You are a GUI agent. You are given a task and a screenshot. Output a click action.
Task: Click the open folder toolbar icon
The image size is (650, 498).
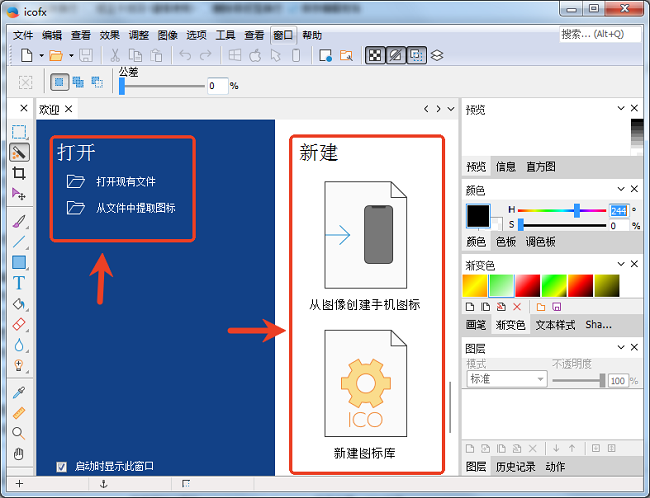pos(56,55)
